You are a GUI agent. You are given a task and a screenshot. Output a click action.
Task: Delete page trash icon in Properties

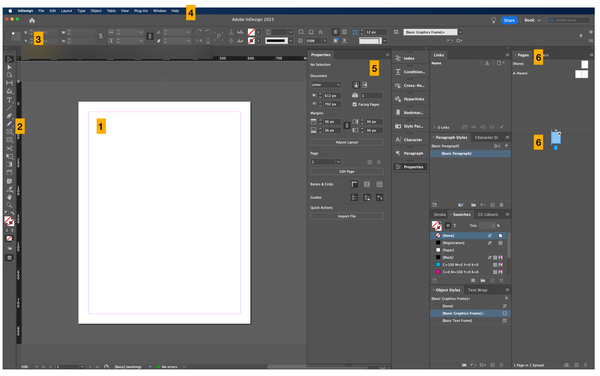point(379,162)
